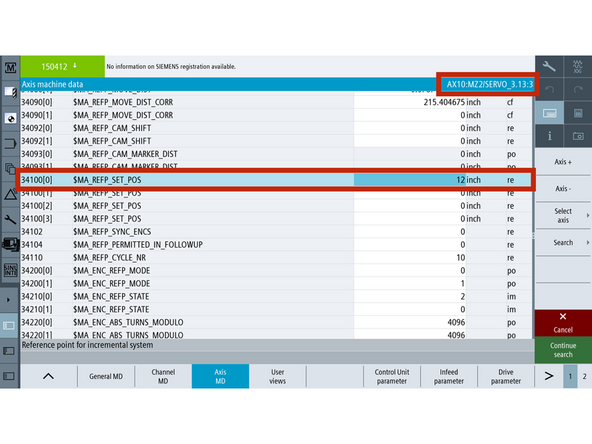The height and width of the screenshot is (444, 592).
Task: Click the redo arrow icon
Action: [578, 89]
